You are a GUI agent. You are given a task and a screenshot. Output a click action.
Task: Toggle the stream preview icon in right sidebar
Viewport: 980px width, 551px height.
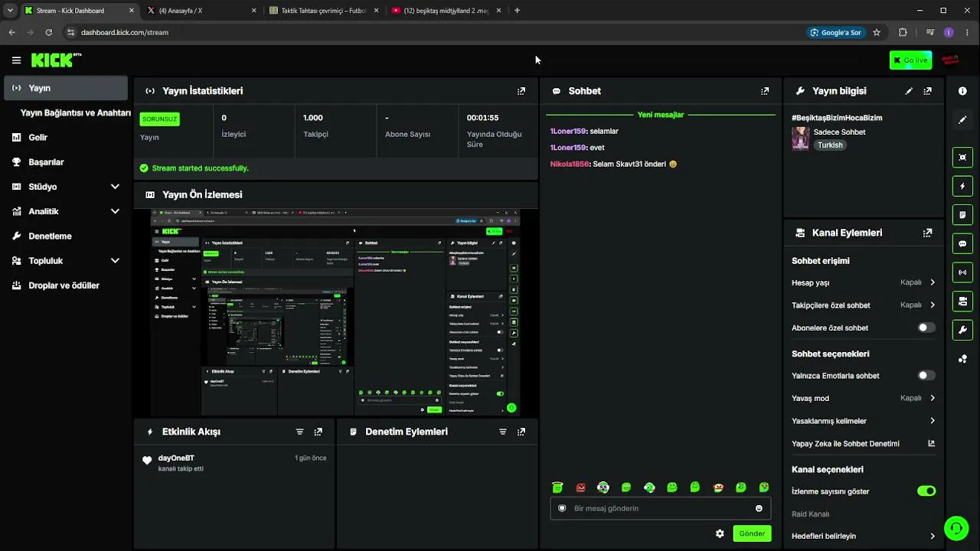(962, 158)
